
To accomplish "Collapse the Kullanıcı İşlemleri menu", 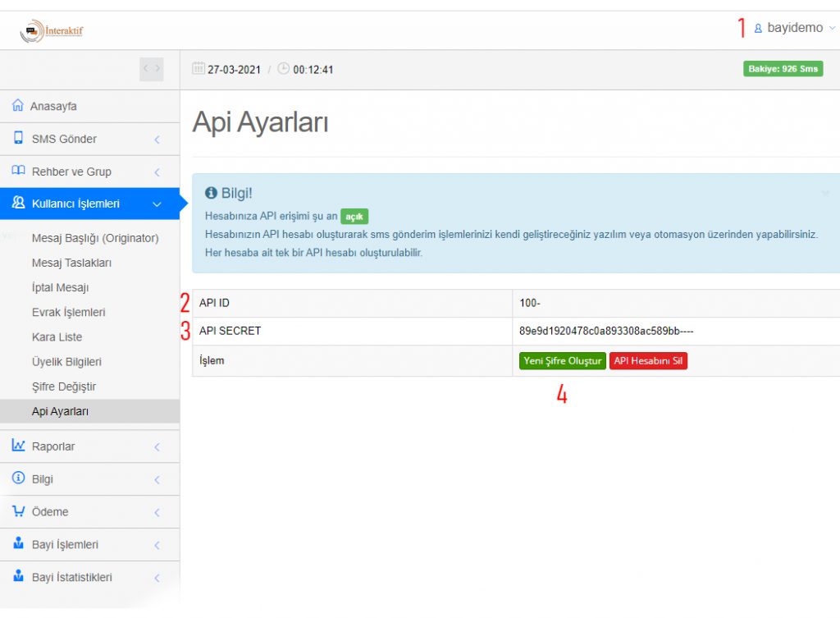I will click(157, 204).
